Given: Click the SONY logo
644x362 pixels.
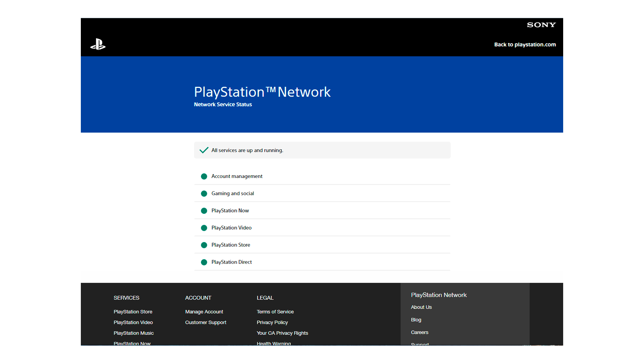Looking at the screenshot, I should (541, 25).
